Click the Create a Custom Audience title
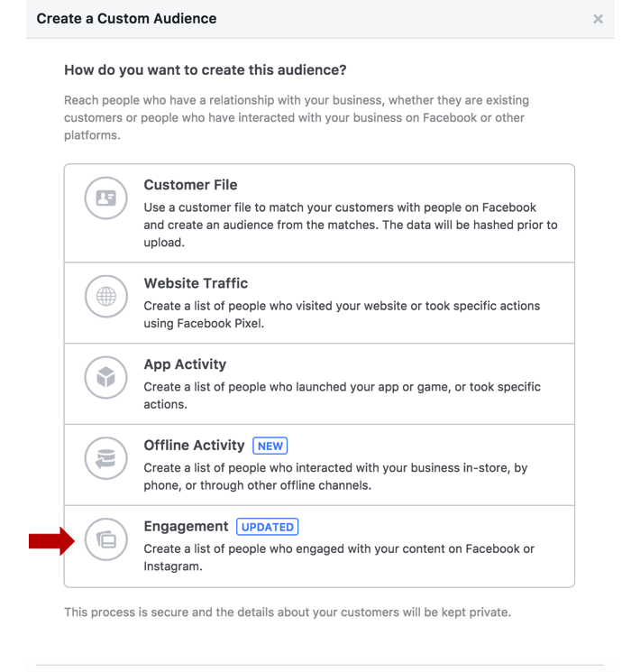The image size is (622, 672). (x=126, y=19)
